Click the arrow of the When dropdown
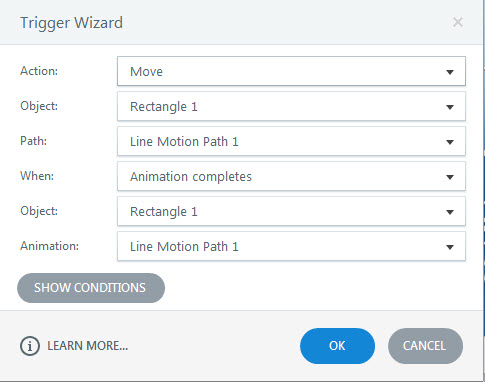This screenshot has height=382, width=485. 450,177
